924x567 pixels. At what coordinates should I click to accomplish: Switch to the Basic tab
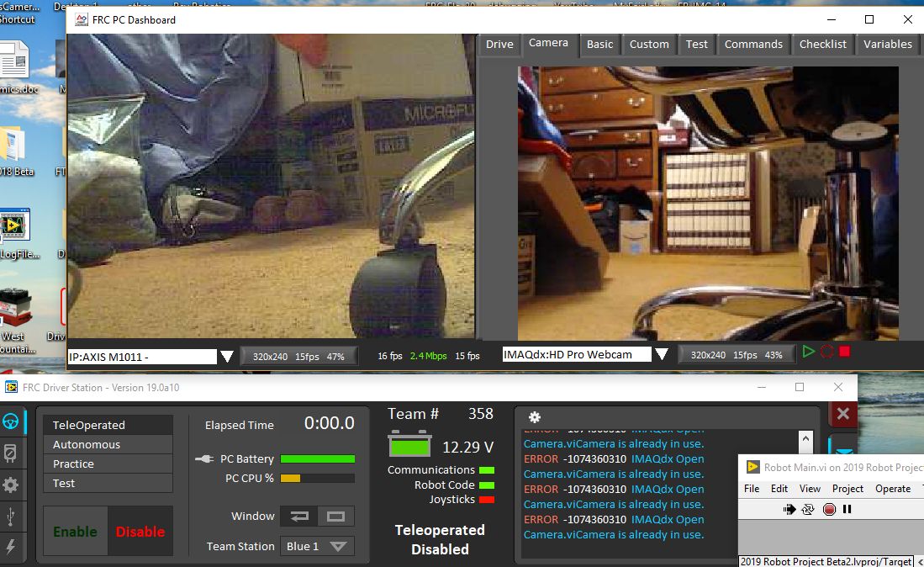(x=600, y=45)
